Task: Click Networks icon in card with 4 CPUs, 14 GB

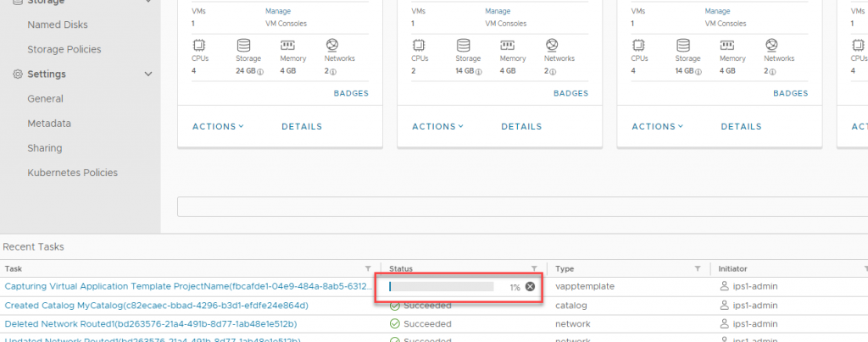Action: [x=771, y=45]
